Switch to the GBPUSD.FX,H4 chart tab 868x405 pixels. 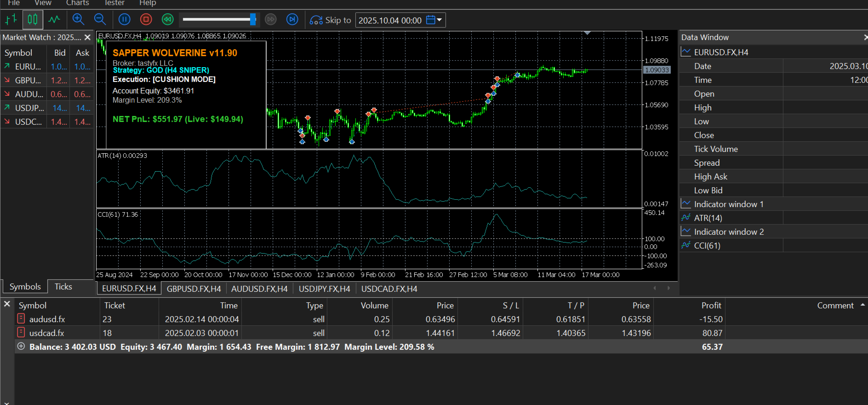194,289
